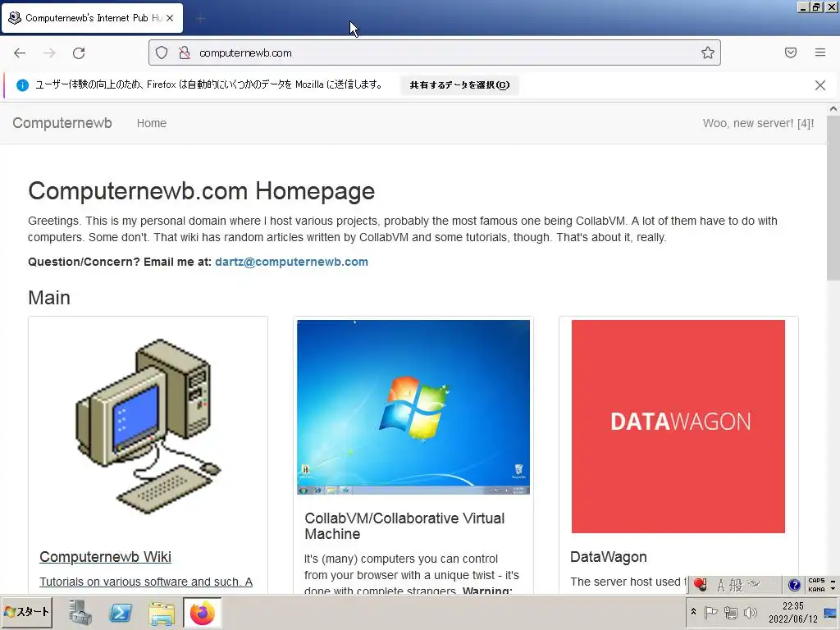Image resolution: width=840 pixels, height=630 pixels.
Task: Close the Computernewb's Internet Pub tab
Action: pos(170,18)
